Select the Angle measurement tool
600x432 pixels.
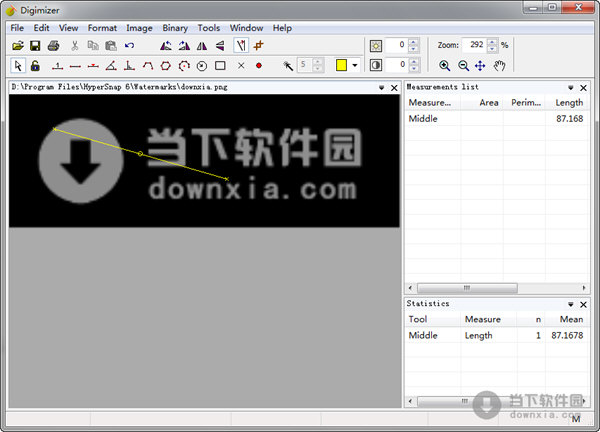111,66
